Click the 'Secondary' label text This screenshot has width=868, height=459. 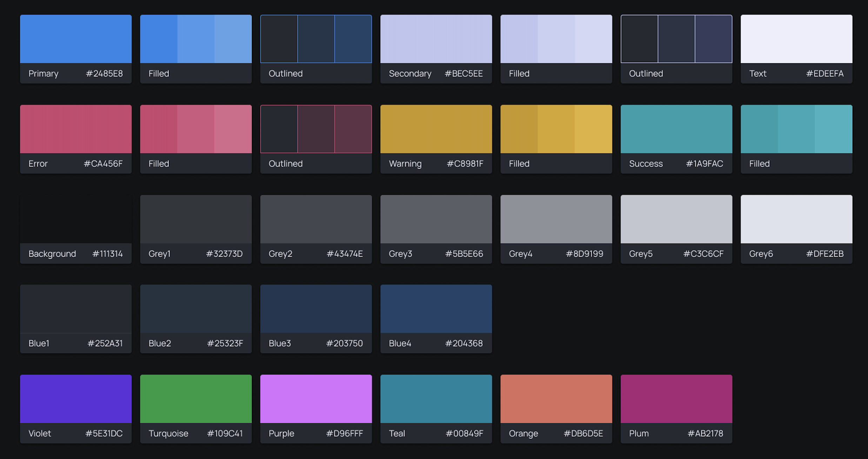(x=410, y=74)
